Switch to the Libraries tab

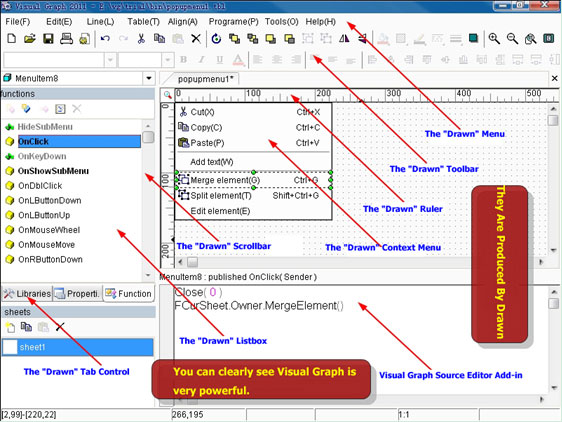[27, 294]
